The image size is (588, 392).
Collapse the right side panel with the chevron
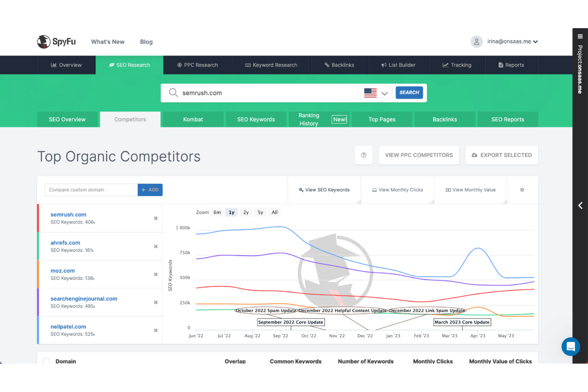[x=580, y=205]
